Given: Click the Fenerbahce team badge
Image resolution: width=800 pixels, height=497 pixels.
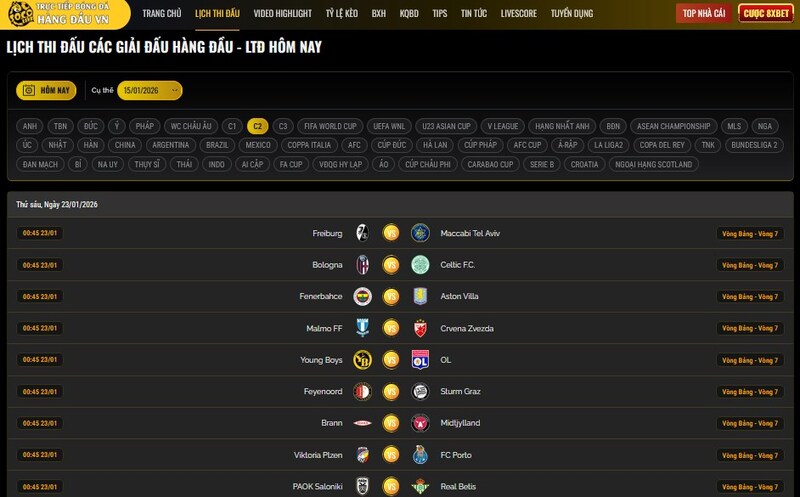Looking at the screenshot, I should point(363,296).
